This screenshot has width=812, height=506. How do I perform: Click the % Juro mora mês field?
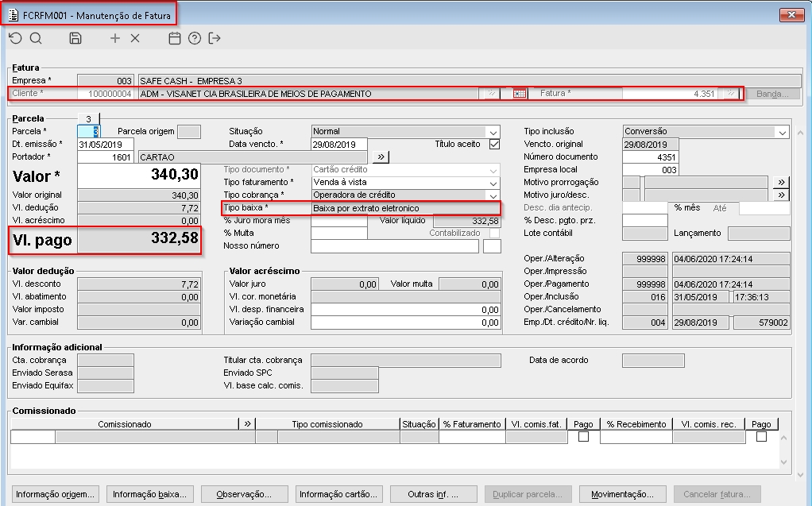339,221
